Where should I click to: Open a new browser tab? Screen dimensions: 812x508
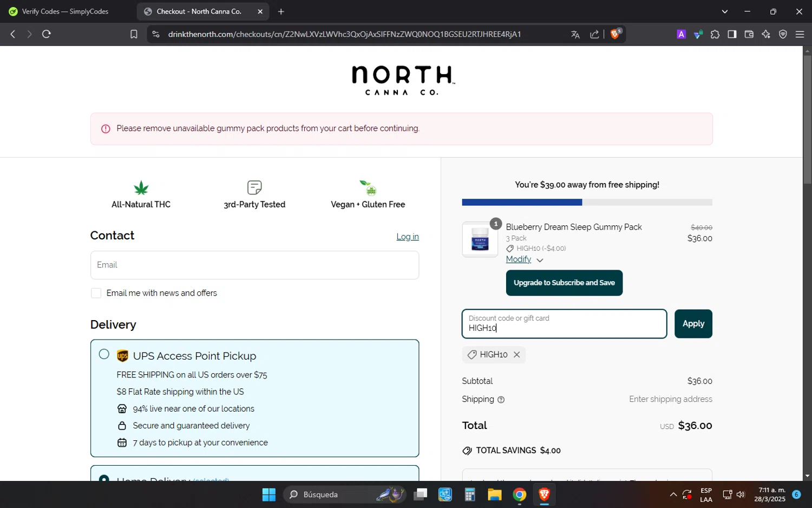[x=281, y=11]
